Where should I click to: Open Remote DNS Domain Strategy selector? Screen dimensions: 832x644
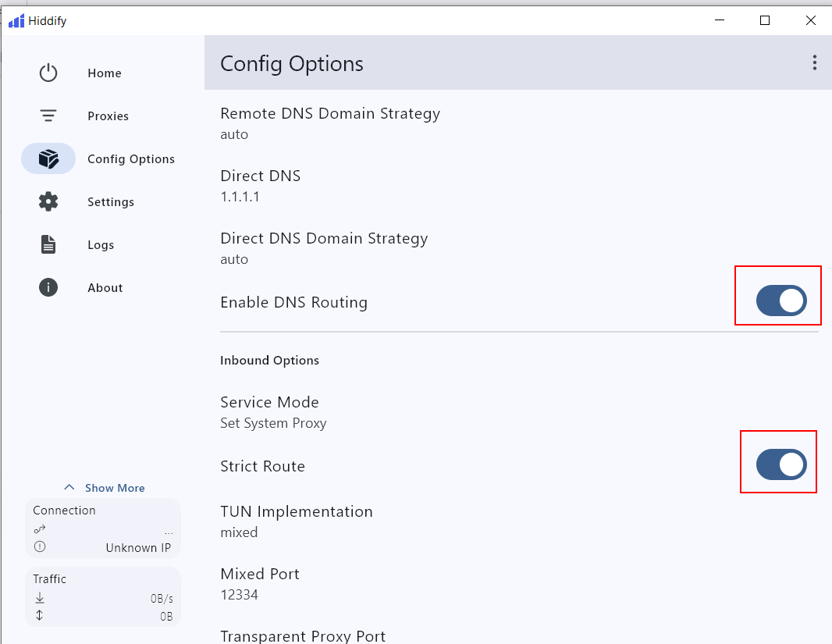click(330, 123)
